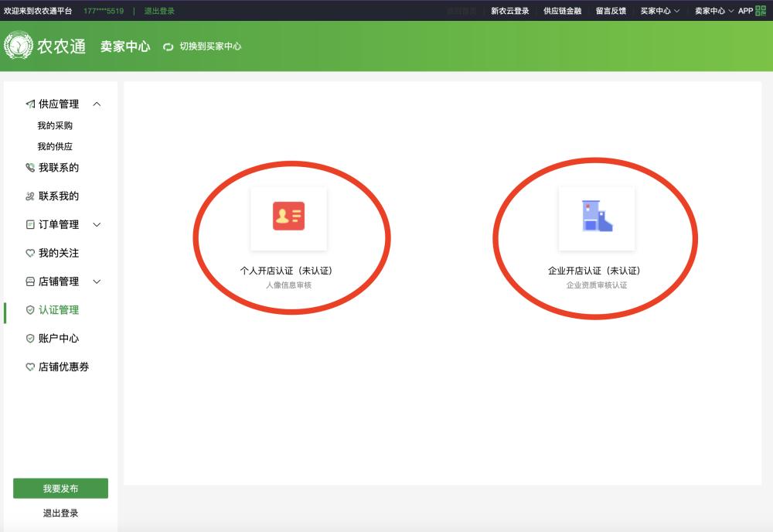Expand the 店铺管理 submenu
The height and width of the screenshot is (532, 773).
pyautogui.click(x=95, y=281)
